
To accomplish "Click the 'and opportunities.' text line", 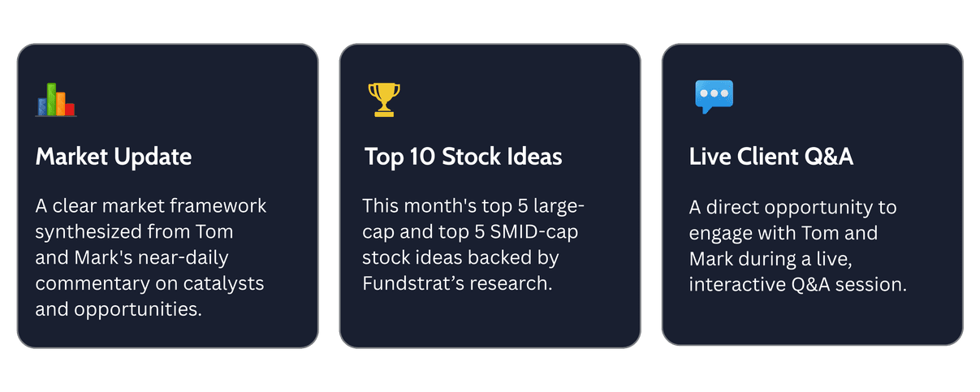I will coord(119,310).
